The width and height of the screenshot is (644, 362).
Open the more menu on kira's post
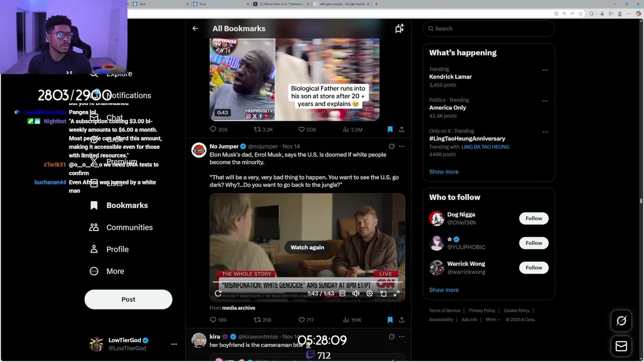(401, 336)
